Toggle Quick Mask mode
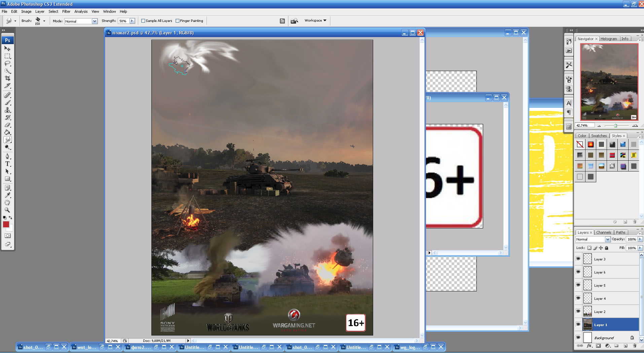This screenshot has width=644, height=353. (x=7, y=235)
